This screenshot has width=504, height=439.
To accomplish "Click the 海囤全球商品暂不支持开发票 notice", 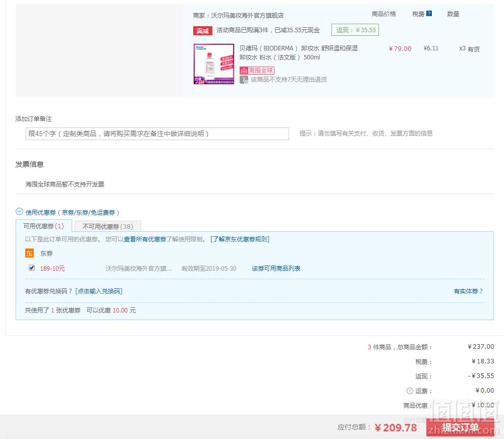I will click(x=65, y=184).
